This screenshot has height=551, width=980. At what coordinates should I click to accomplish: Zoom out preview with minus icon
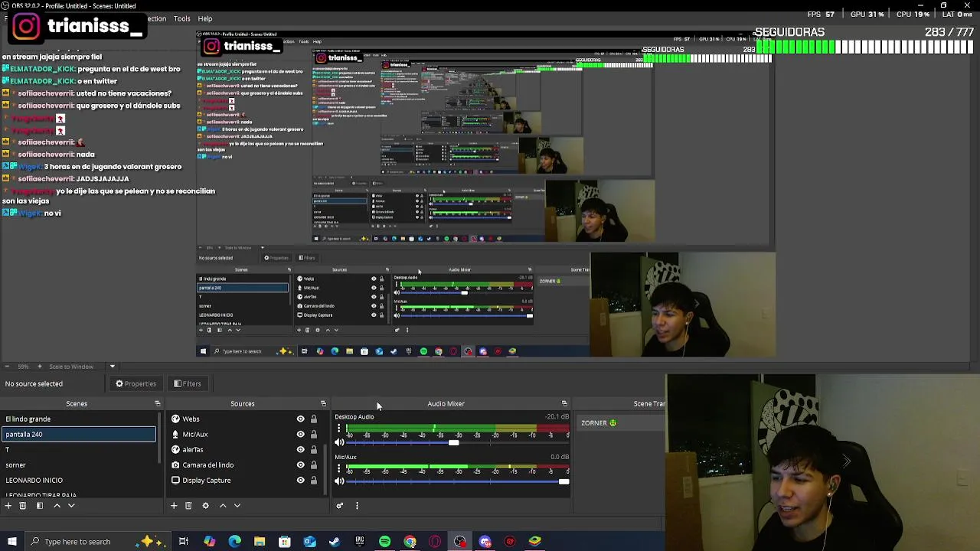pos(6,366)
